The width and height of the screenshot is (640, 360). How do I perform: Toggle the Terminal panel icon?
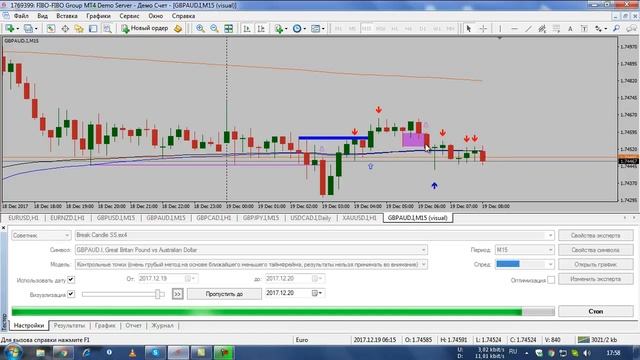tap(93, 29)
